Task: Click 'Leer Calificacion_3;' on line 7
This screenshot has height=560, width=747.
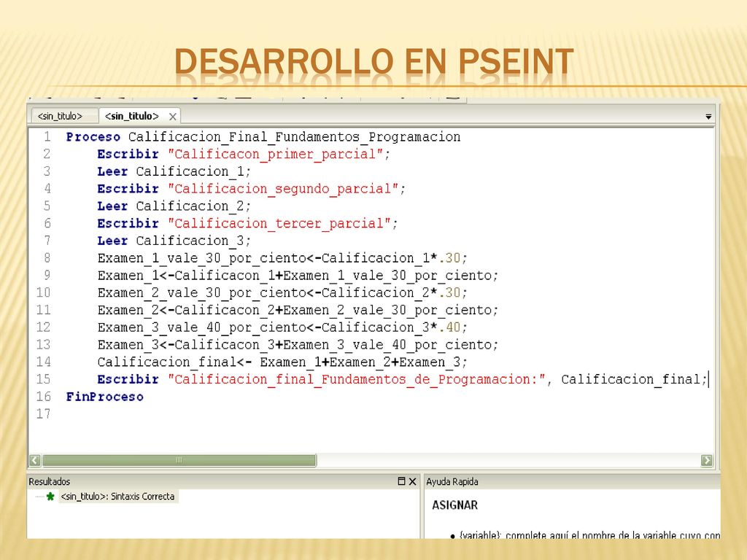Action: 174,241
